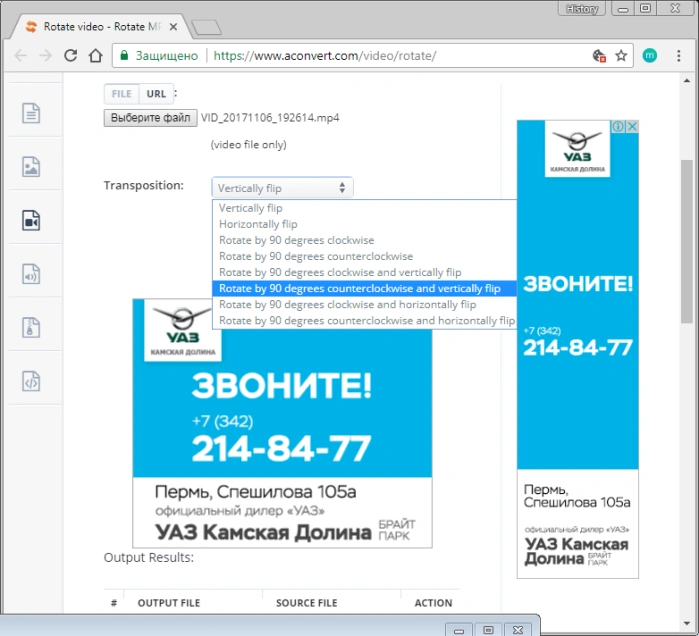The width and height of the screenshot is (699, 636).
Task: Go to the browser home page icon
Action: pyautogui.click(x=95, y=56)
